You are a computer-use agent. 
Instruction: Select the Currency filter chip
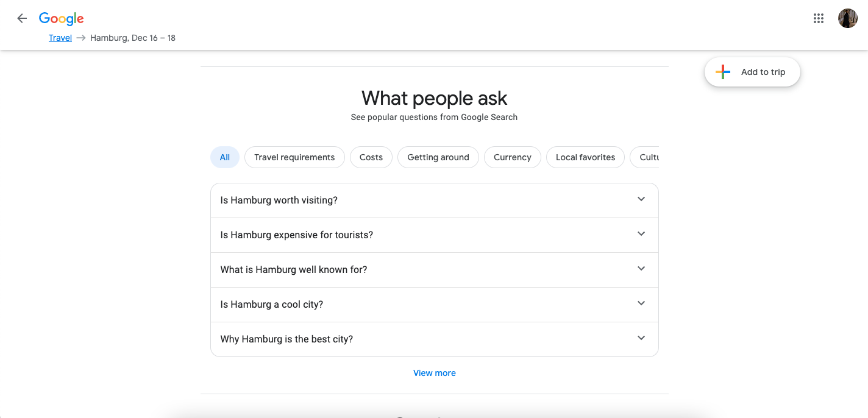coord(512,157)
